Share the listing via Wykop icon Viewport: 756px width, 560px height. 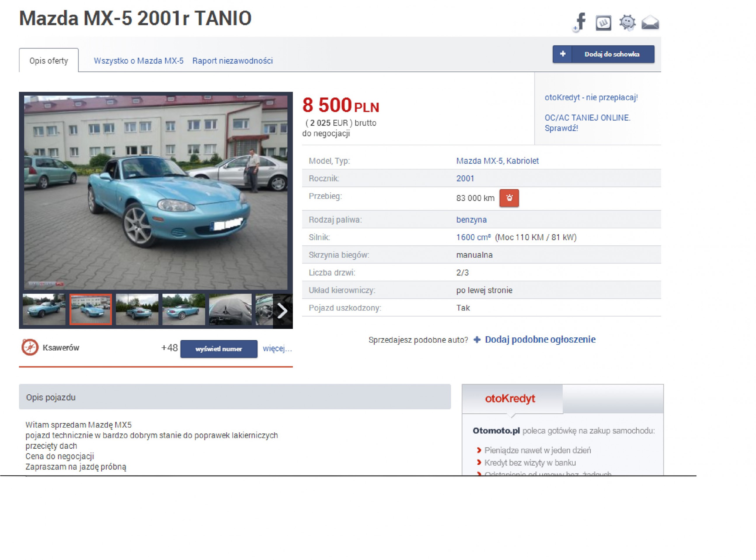coord(603,23)
